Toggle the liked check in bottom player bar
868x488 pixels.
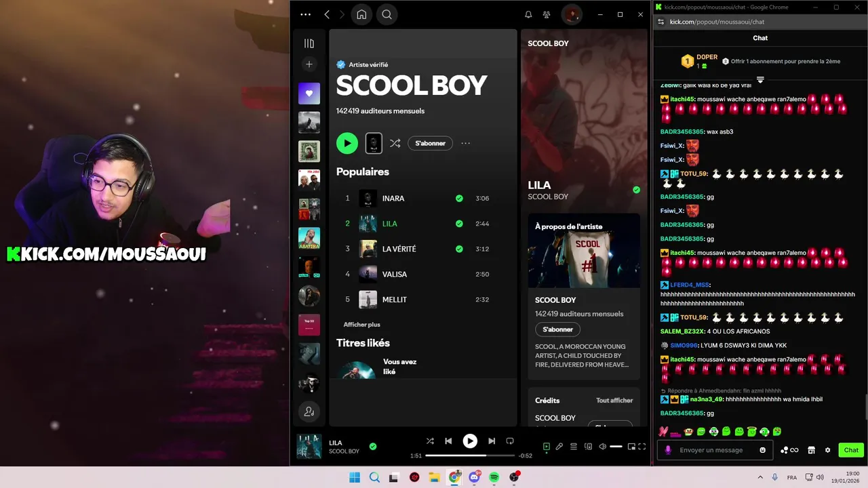pos(373,447)
